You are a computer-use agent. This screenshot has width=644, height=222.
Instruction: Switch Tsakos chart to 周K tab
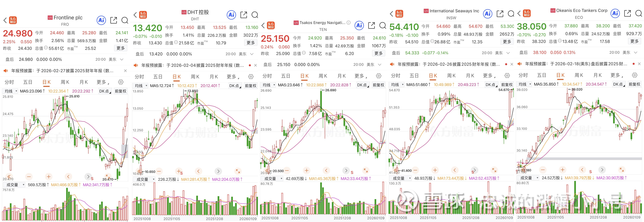(x=323, y=76)
